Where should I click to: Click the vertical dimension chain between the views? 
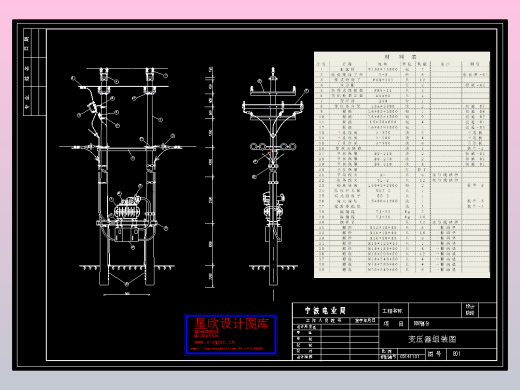click(x=211, y=177)
